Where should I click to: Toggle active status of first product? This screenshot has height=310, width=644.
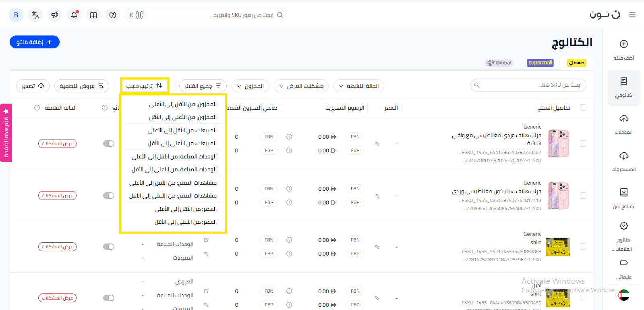point(109,144)
